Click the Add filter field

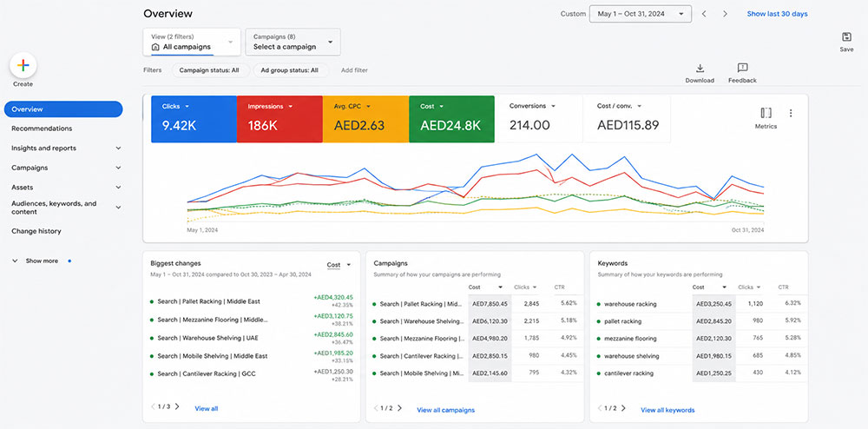tap(354, 70)
